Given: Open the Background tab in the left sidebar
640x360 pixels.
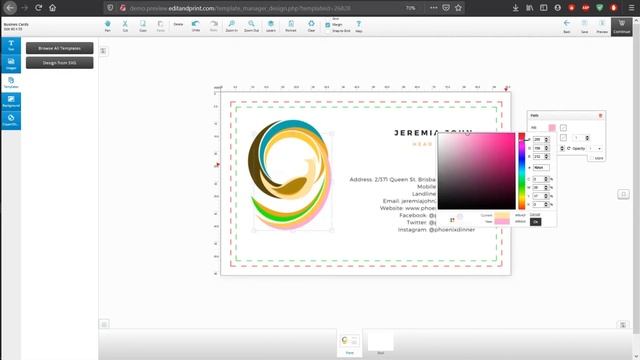Looking at the screenshot, I should click(11, 101).
